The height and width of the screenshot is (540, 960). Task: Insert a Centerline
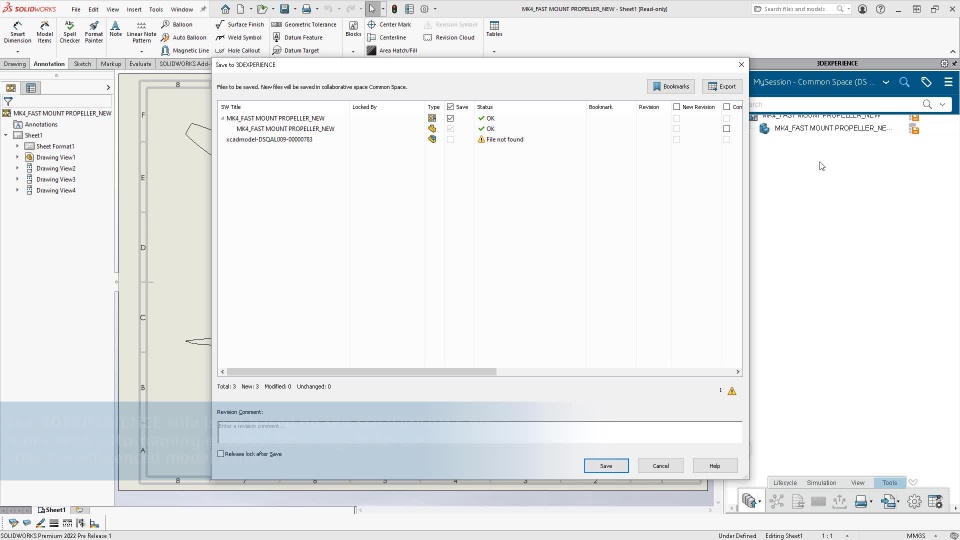386,37
